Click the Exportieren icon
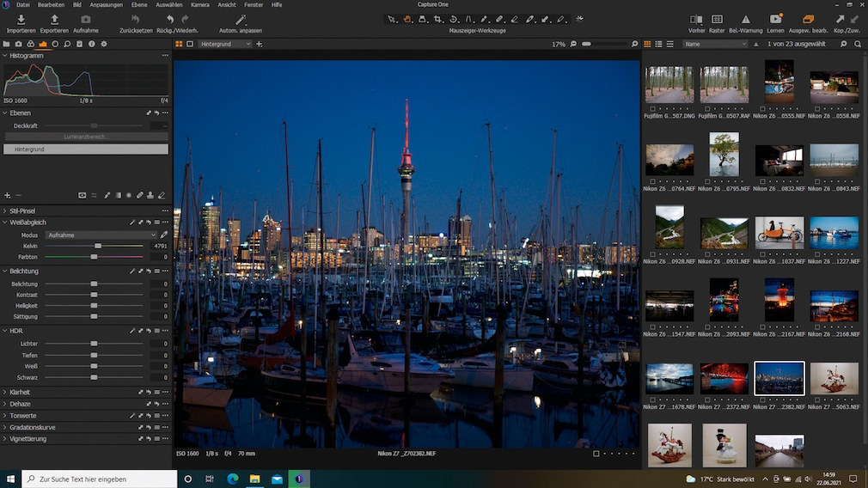 [x=54, y=20]
